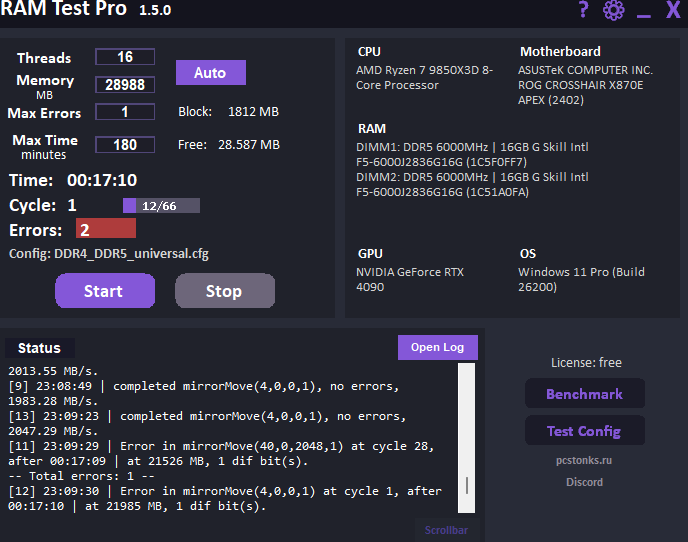Click the Threads input field showing 16

[125, 57]
